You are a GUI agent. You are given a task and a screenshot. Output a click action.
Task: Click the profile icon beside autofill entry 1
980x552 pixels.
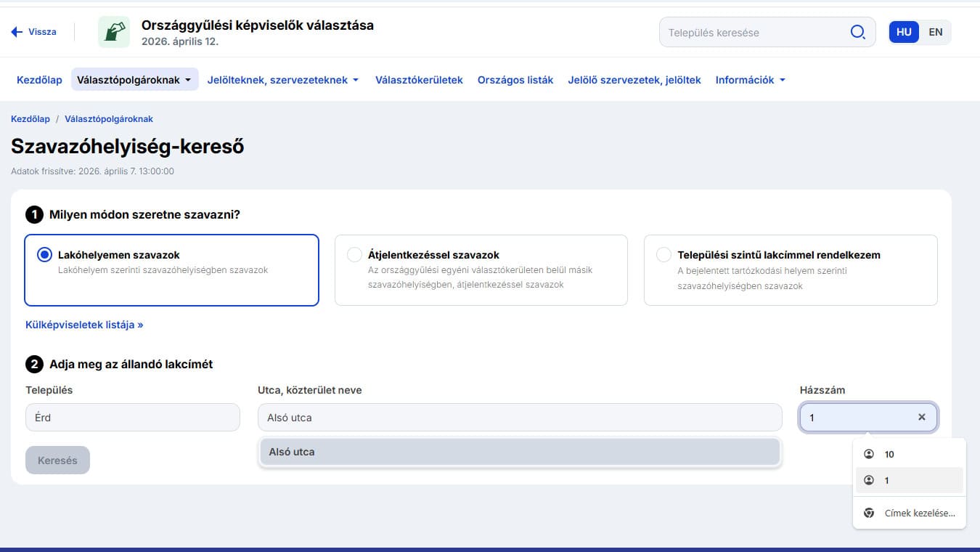[869, 481]
